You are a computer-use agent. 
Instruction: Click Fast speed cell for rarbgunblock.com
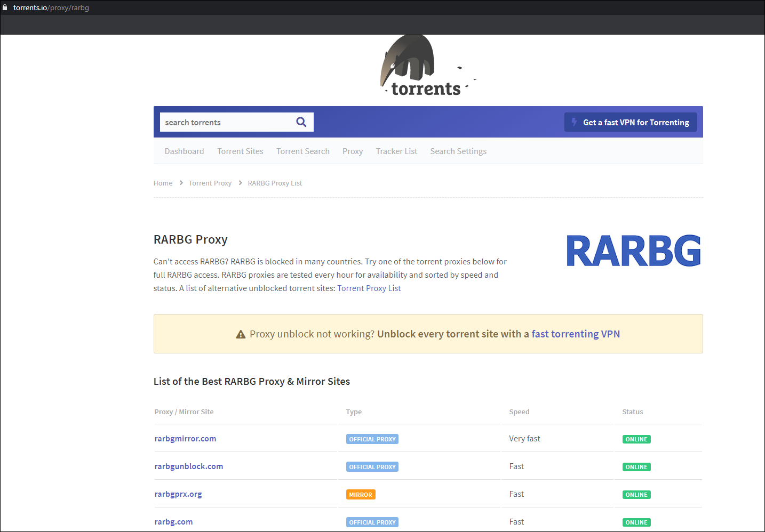pyautogui.click(x=517, y=466)
